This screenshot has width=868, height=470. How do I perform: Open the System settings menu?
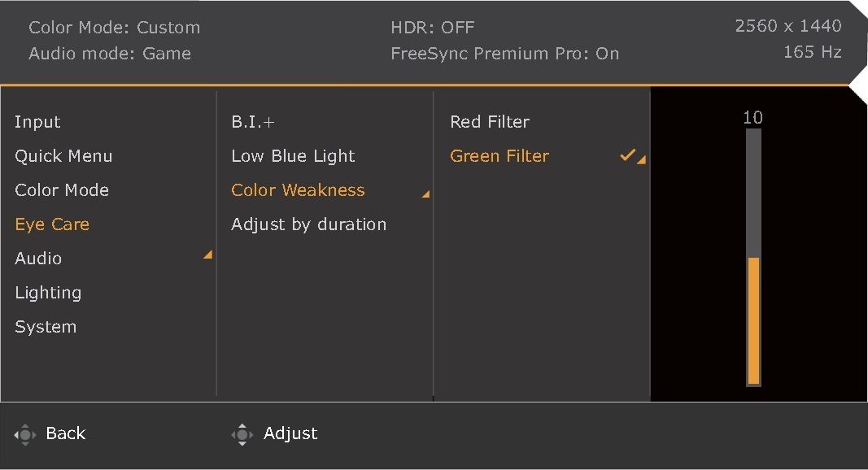tap(46, 327)
